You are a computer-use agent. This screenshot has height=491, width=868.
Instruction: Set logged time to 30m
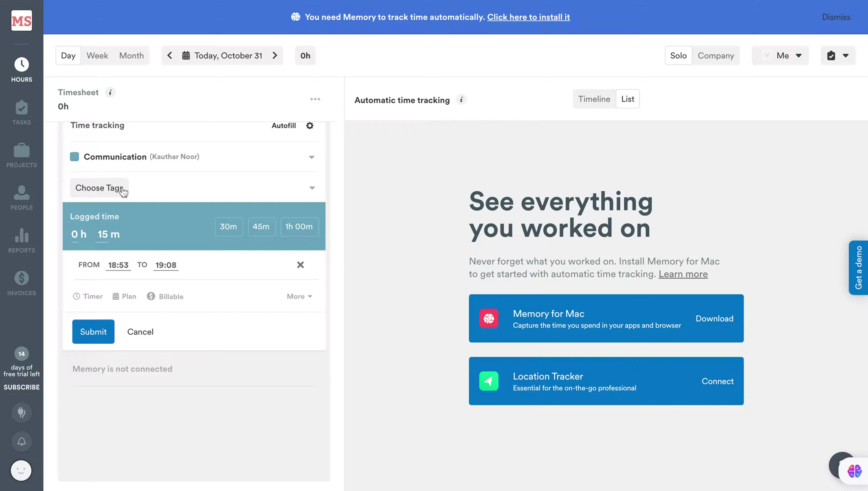[x=229, y=226]
